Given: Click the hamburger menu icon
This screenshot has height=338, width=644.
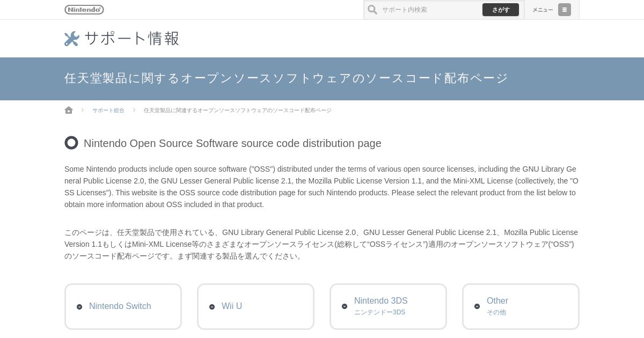Looking at the screenshot, I should coord(565,10).
